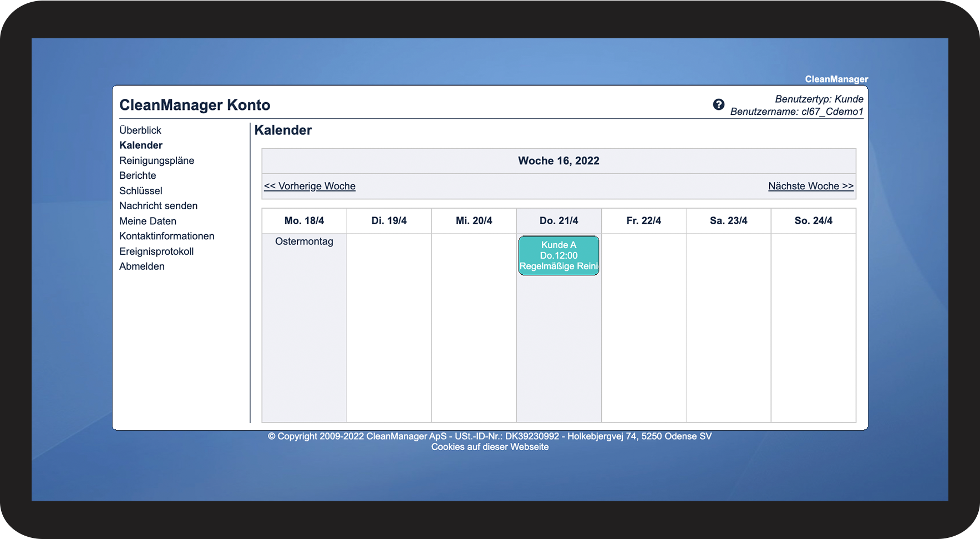Click the Benutzertyp: Kunde text
The image size is (980, 539).
click(x=819, y=99)
